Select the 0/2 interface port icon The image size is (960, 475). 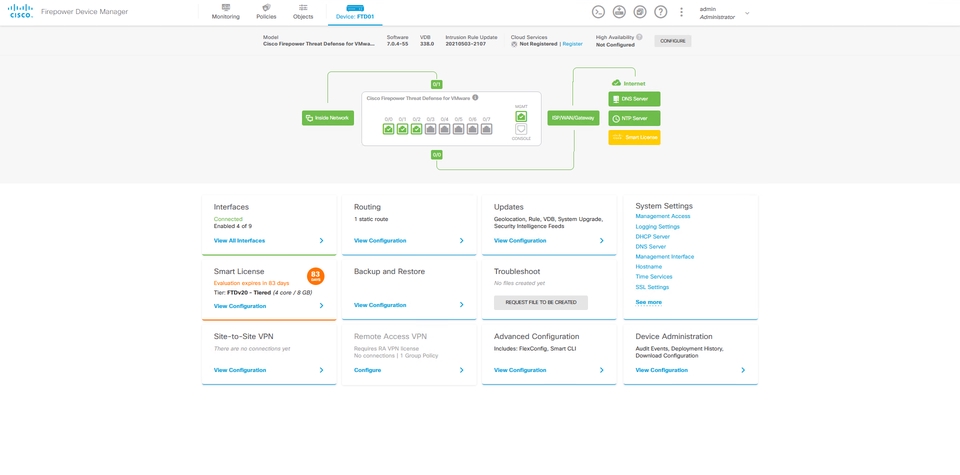(x=416, y=129)
